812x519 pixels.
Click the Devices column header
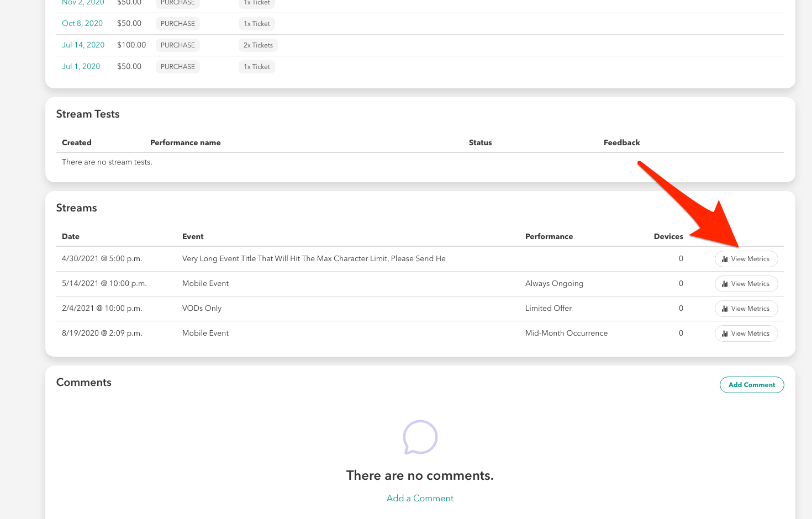coord(668,236)
